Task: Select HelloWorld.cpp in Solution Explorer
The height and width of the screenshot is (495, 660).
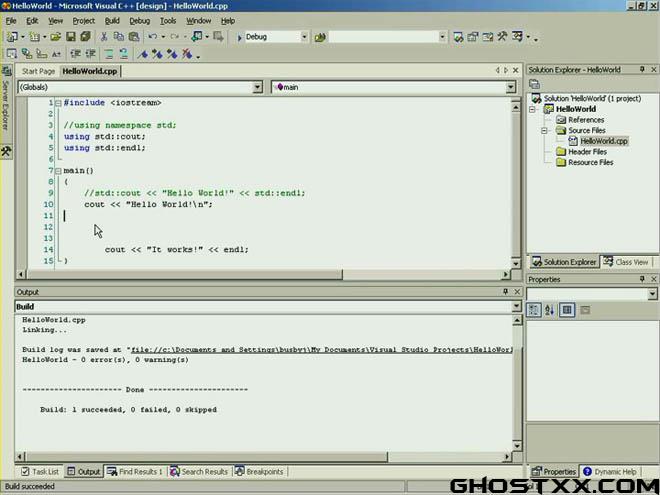Action: point(604,141)
